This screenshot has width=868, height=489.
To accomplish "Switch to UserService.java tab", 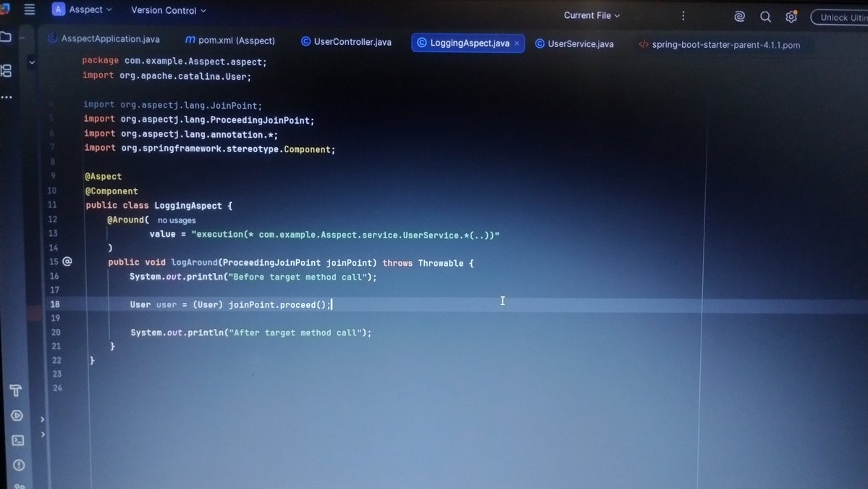I will tap(574, 43).
